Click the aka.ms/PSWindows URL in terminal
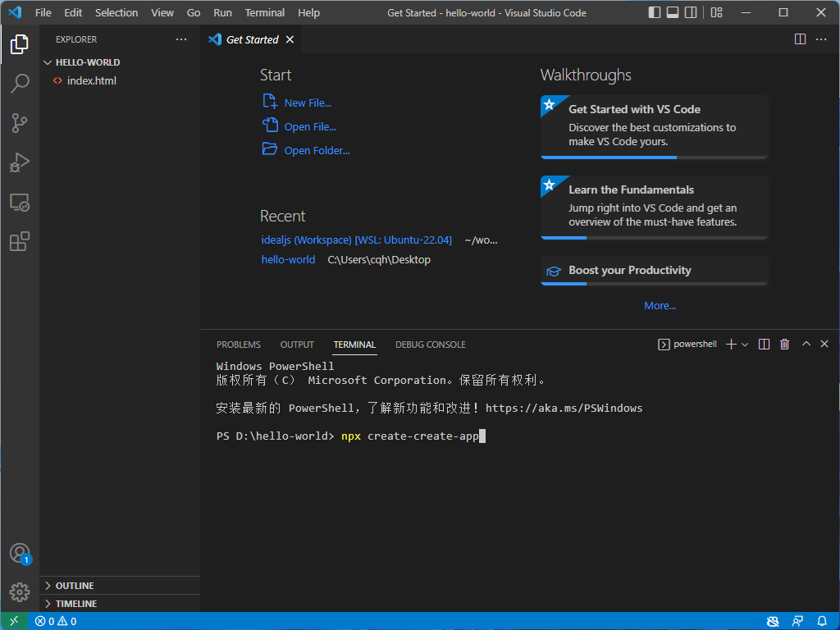 tap(564, 409)
